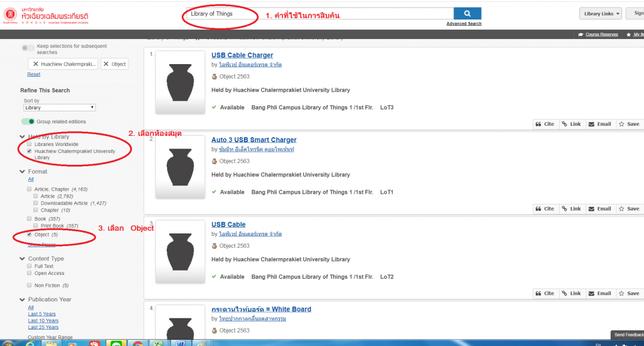644x346 pixels.
Task: Click the blue search magnifier button
Action: [x=467, y=14]
